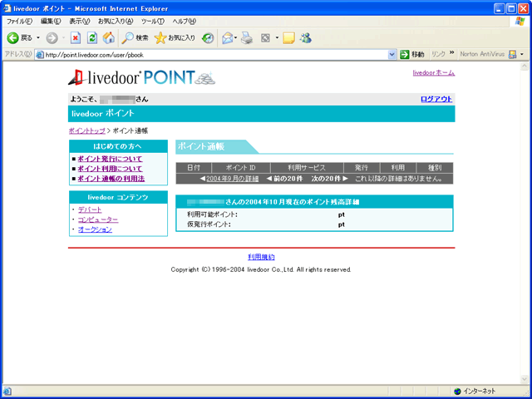Open ポイント利用について link

[110, 169]
